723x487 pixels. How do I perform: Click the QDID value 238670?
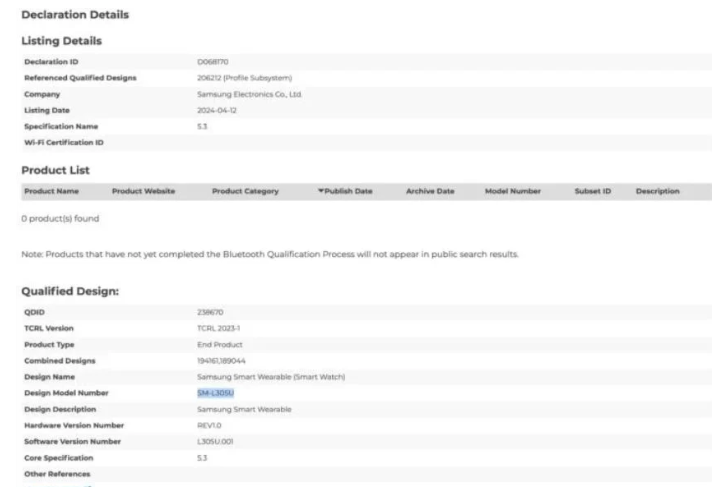(x=210, y=312)
